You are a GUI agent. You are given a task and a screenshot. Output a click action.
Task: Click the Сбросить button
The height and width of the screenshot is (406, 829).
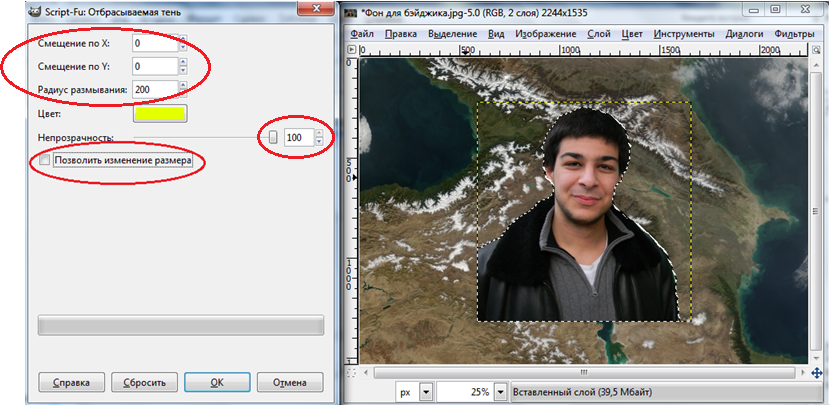pos(144,382)
